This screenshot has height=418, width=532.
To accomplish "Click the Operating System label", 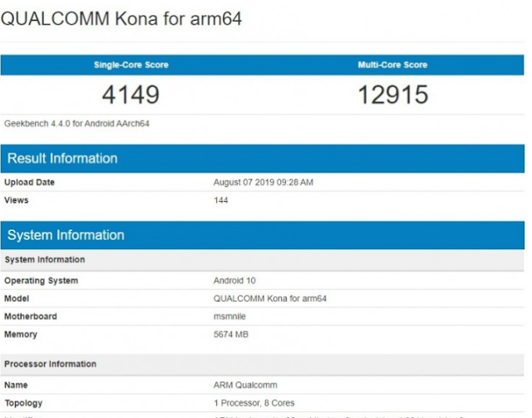I will [x=41, y=281].
